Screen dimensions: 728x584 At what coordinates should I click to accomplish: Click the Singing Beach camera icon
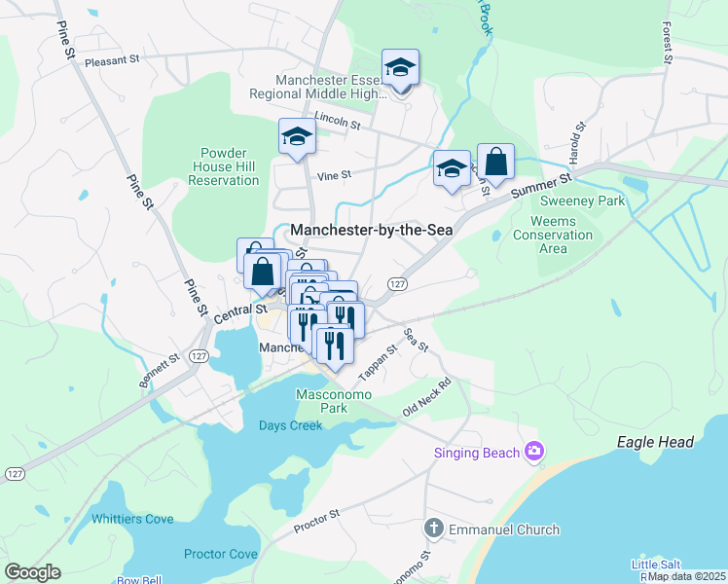click(x=534, y=451)
